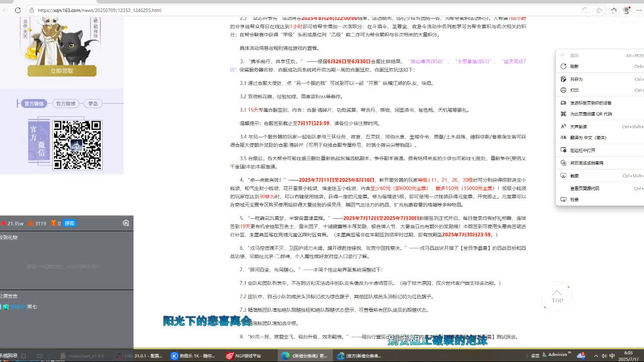Choose 为此页面创建 QR 代码 menu entry
This screenshot has height=362, width=644.
(x=591, y=114)
